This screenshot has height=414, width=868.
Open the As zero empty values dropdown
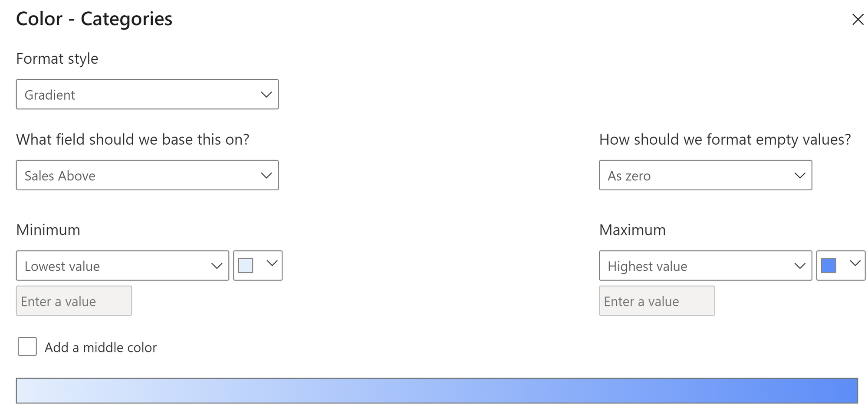[705, 176]
